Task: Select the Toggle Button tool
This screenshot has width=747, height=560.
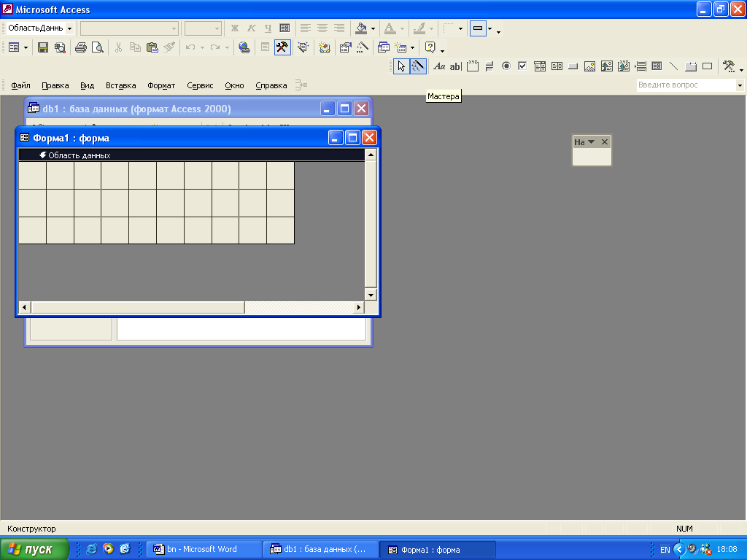Action: (x=489, y=66)
